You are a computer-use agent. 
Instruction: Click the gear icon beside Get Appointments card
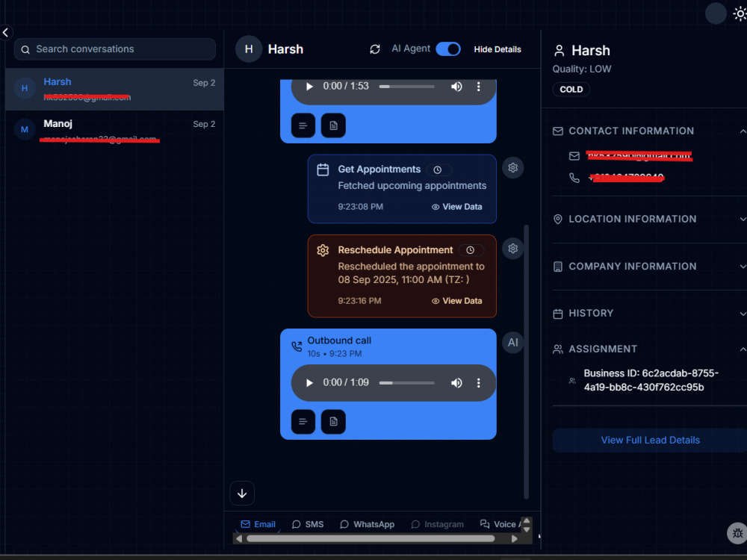(x=512, y=167)
